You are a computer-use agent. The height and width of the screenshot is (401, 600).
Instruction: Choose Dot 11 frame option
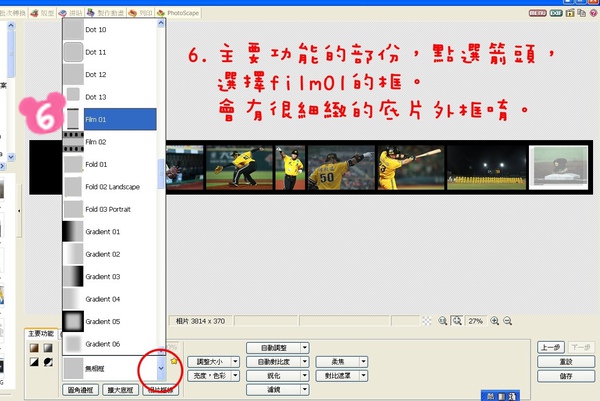point(109,52)
